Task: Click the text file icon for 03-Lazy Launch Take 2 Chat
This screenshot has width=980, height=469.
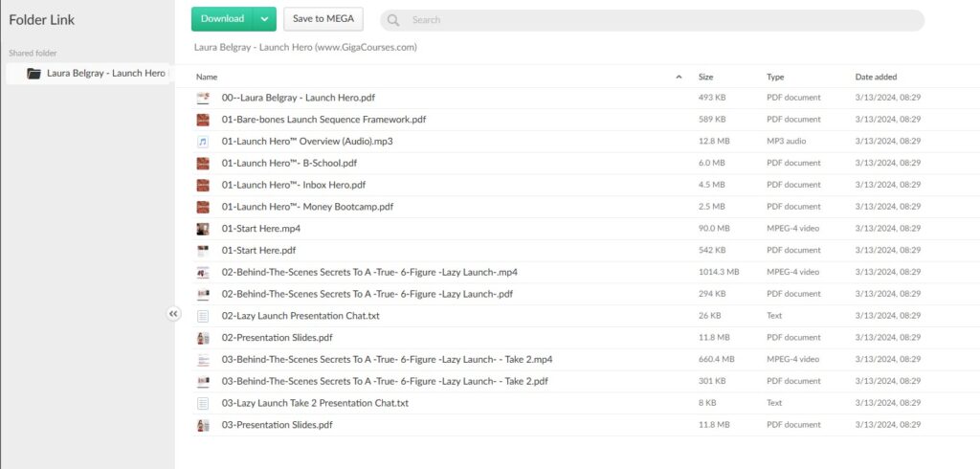Action: [x=203, y=403]
